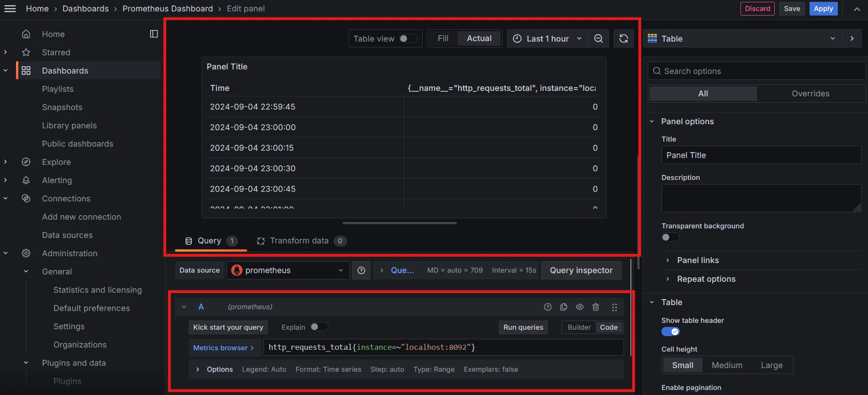This screenshot has height=395, width=868.
Task: Set cell height to Medium
Action: (x=727, y=365)
